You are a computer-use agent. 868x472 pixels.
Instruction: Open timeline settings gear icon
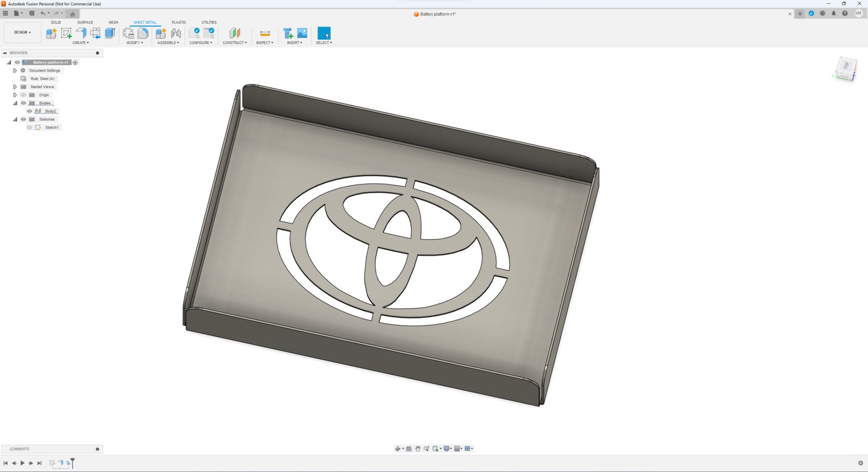[x=860, y=463]
